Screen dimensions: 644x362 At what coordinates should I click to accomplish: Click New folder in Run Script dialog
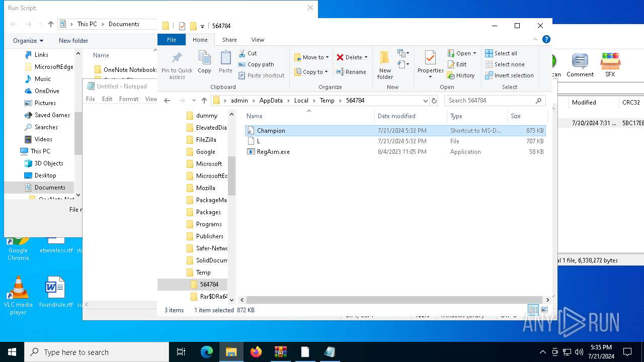73,41
